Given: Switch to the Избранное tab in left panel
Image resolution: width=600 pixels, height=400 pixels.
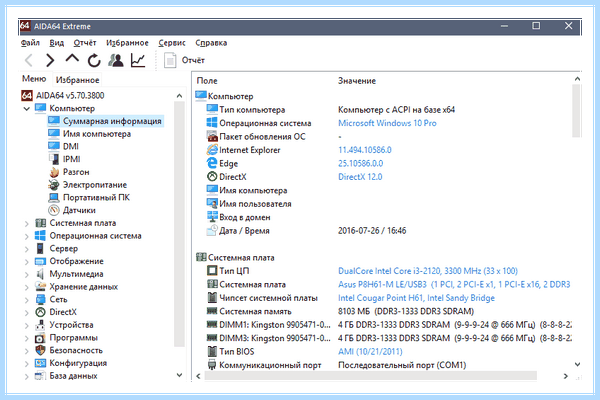Looking at the screenshot, I should click(x=77, y=80).
